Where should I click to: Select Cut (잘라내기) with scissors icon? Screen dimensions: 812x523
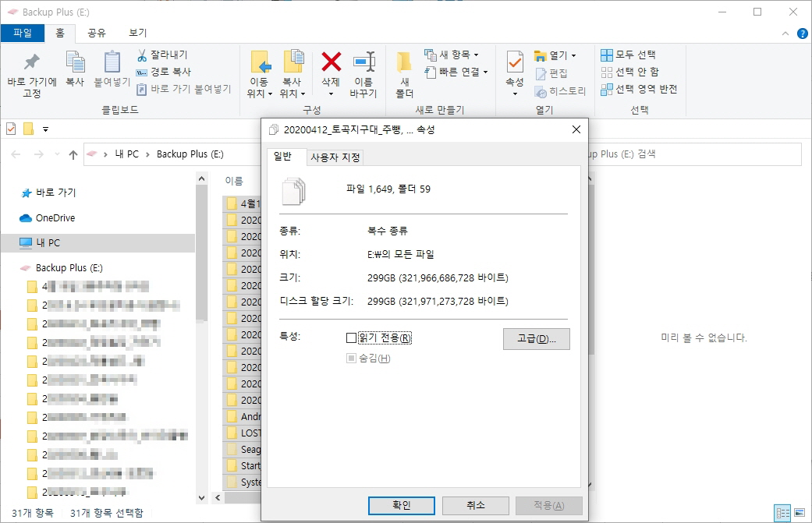[x=162, y=55]
